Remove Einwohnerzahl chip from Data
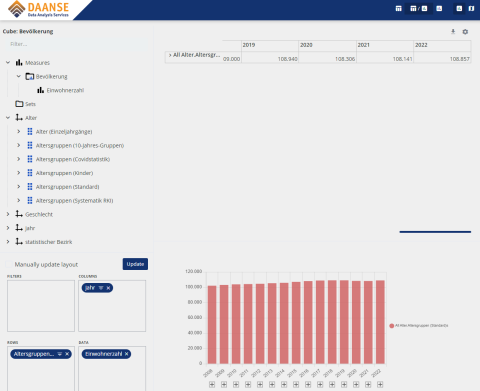480x391 pixels. [x=126, y=354]
